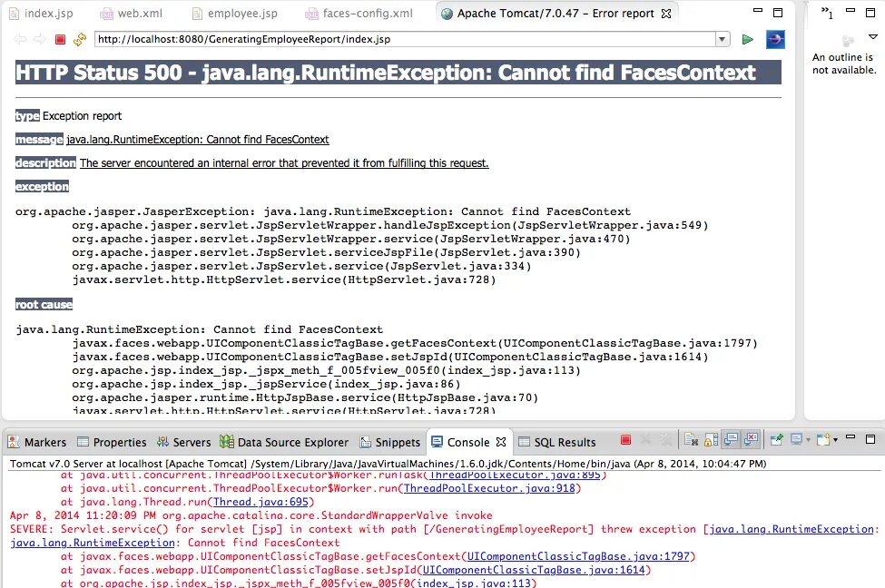Open page in external web browser icon
The height and width of the screenshot is (588, 885).
pos(775,39)
